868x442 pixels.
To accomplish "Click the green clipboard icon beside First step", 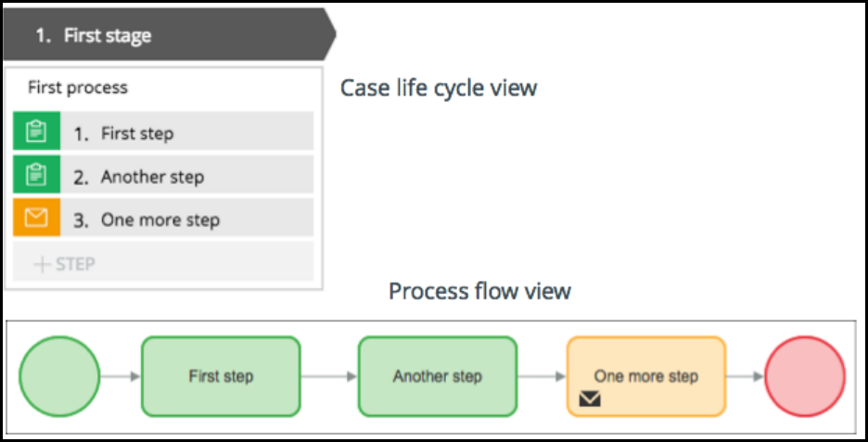I will [x=36, y=133].
